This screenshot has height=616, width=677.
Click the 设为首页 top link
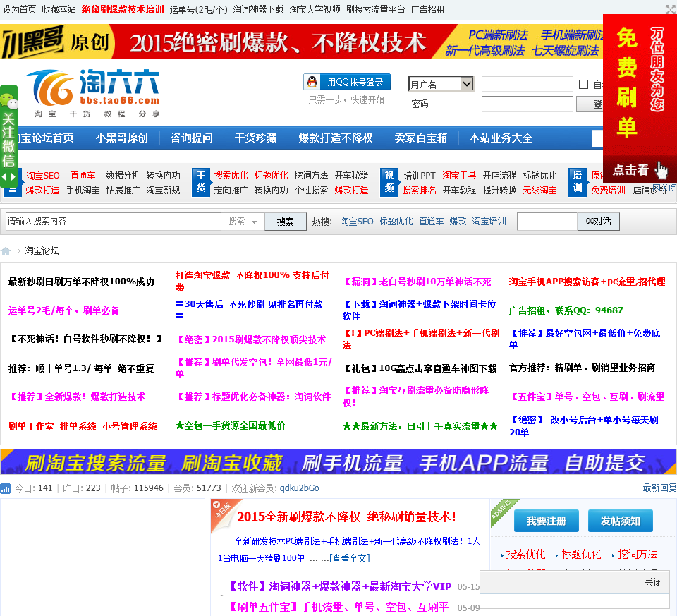[20, 9]
